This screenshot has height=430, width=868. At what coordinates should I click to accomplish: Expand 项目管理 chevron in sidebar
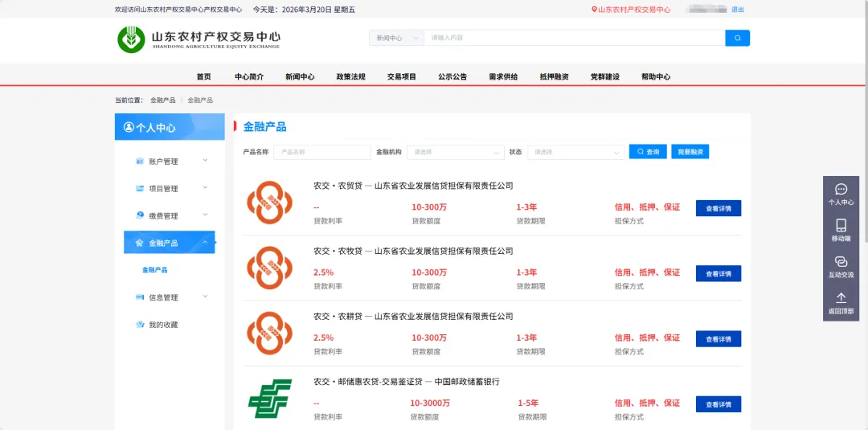[x=206, y=187]
